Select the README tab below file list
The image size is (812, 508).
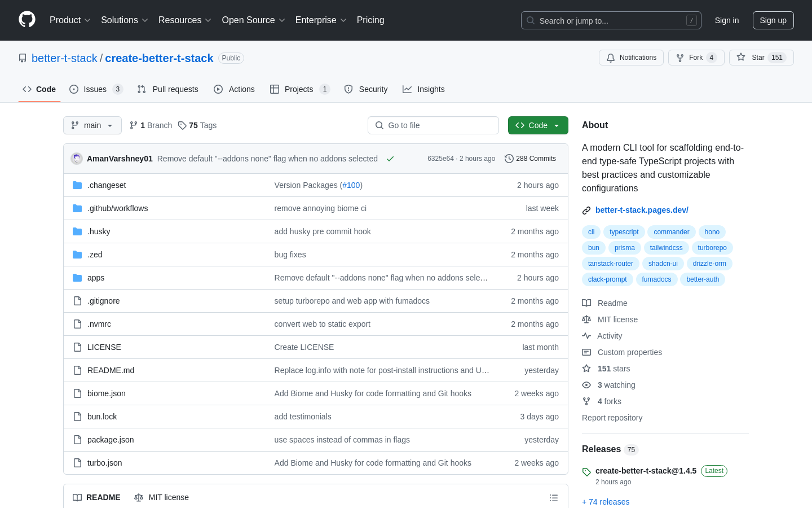(x=96, y=497)
